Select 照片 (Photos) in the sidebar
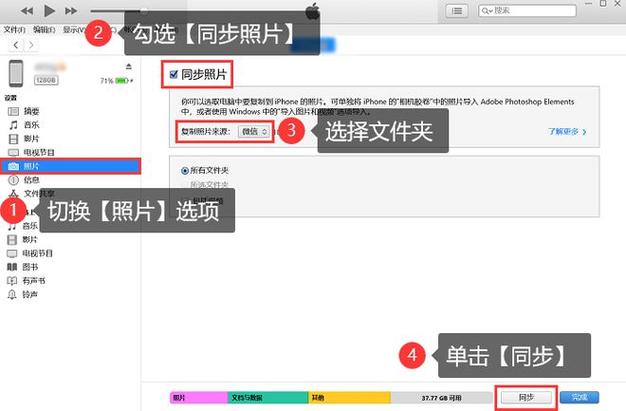626x411 pixels. (x=31, y=166)
